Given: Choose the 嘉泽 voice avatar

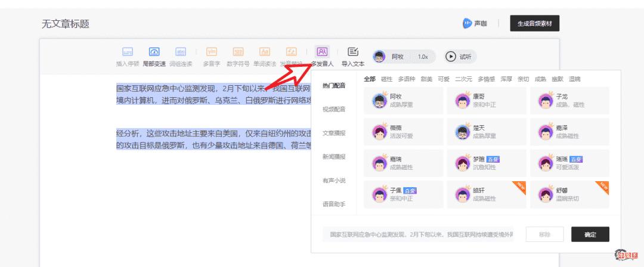Looking at the screenshot, I should pyautogui.click(x=546, y=132).
